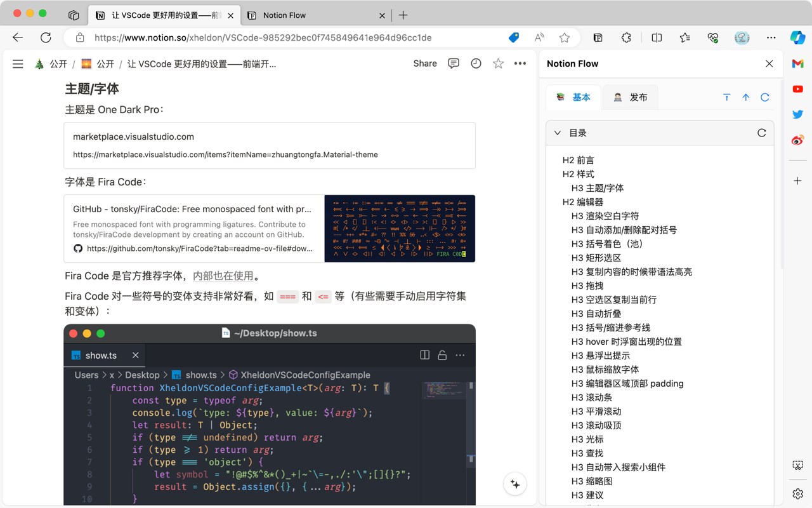Jump to H3 光标 in the outline
Viewport: 812px width, 508px height.
(587, 439)
